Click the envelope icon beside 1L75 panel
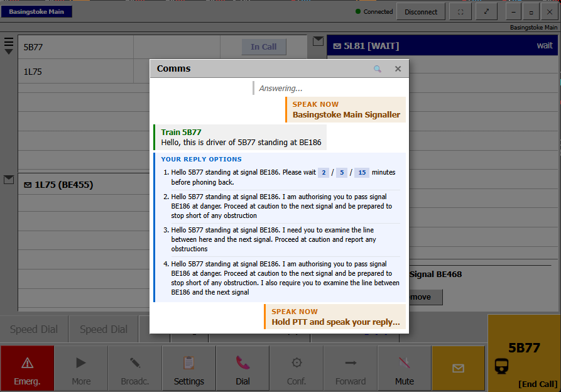561x392 pixels. (9, 180)
